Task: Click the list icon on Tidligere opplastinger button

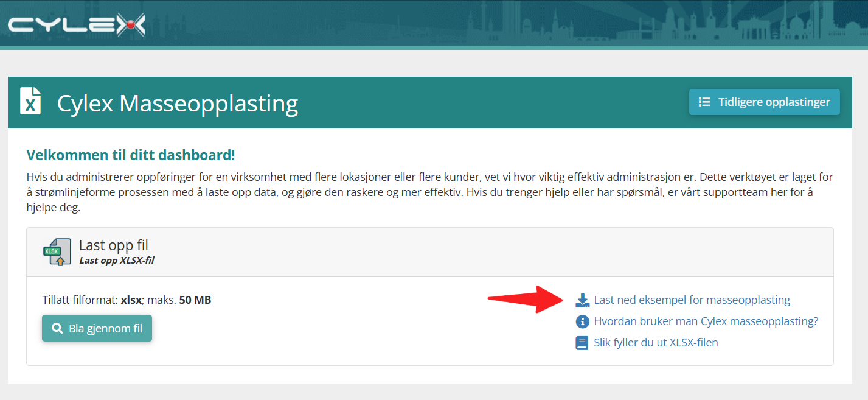Action: [x=704, y=102]
